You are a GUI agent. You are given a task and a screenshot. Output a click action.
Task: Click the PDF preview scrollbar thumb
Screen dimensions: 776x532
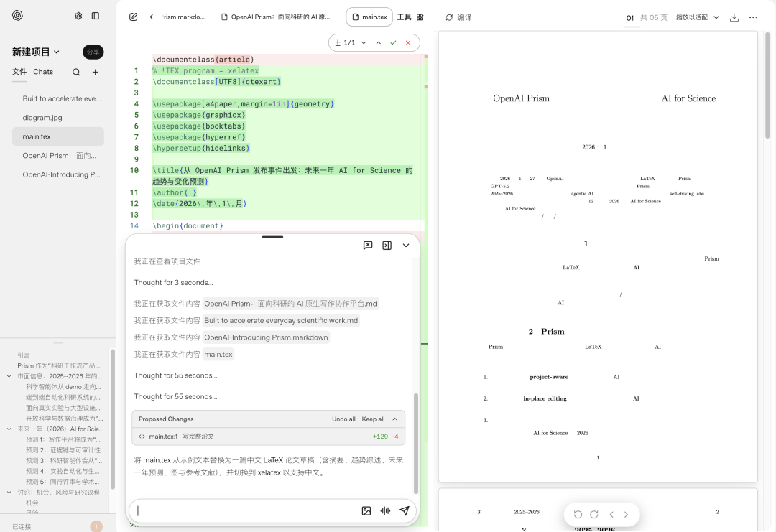(767, 85)
